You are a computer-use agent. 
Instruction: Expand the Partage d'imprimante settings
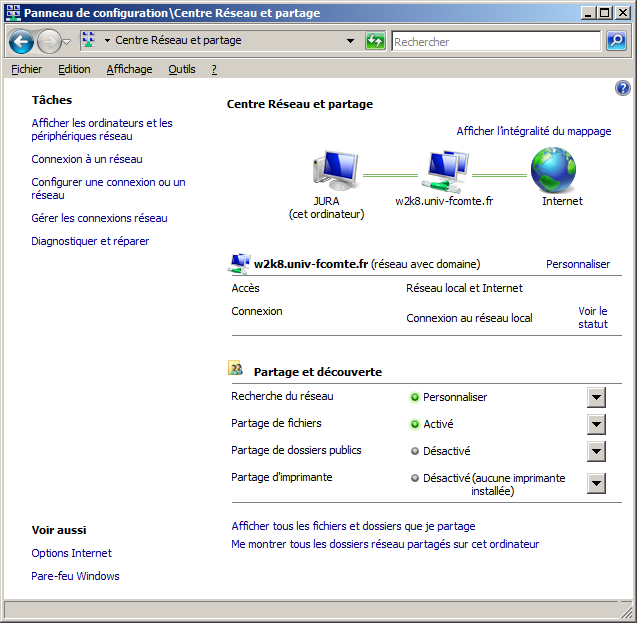(x=596, y=483)
